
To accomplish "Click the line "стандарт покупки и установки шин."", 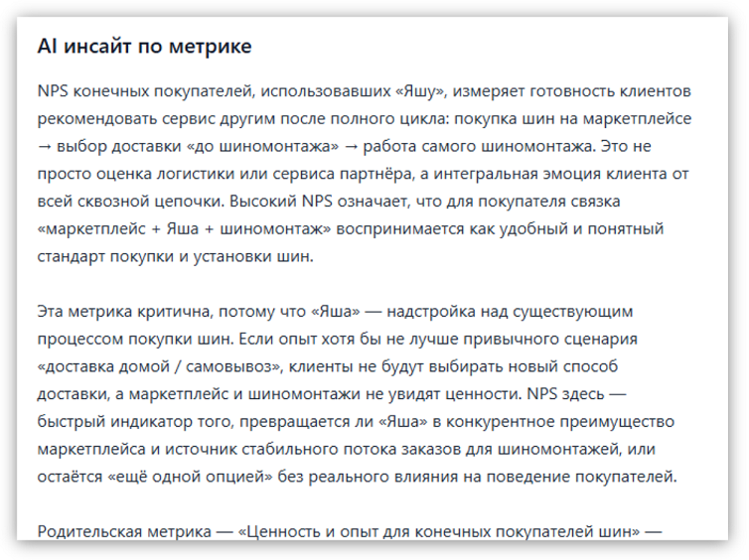I will [175, 256].
